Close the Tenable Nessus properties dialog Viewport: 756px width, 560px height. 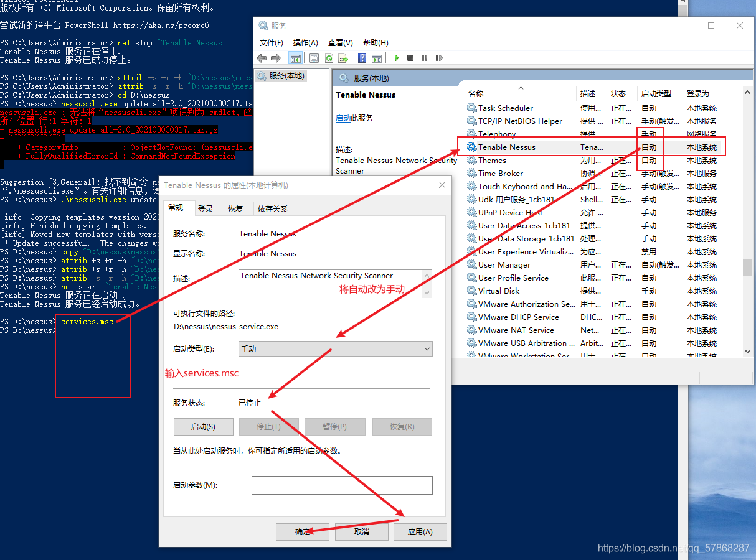point(442,185)
